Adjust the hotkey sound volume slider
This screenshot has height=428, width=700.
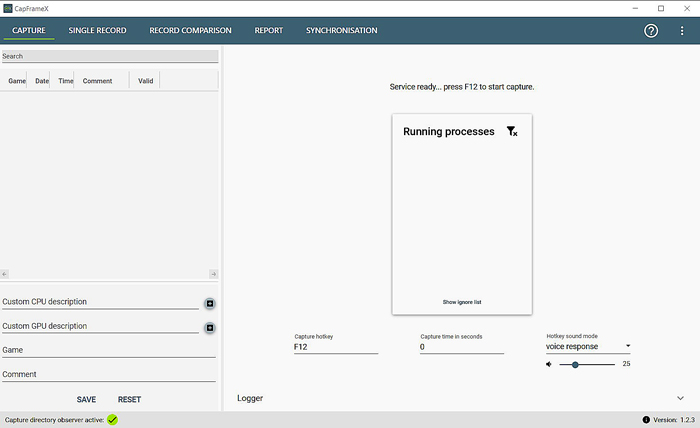pos(587,365)
